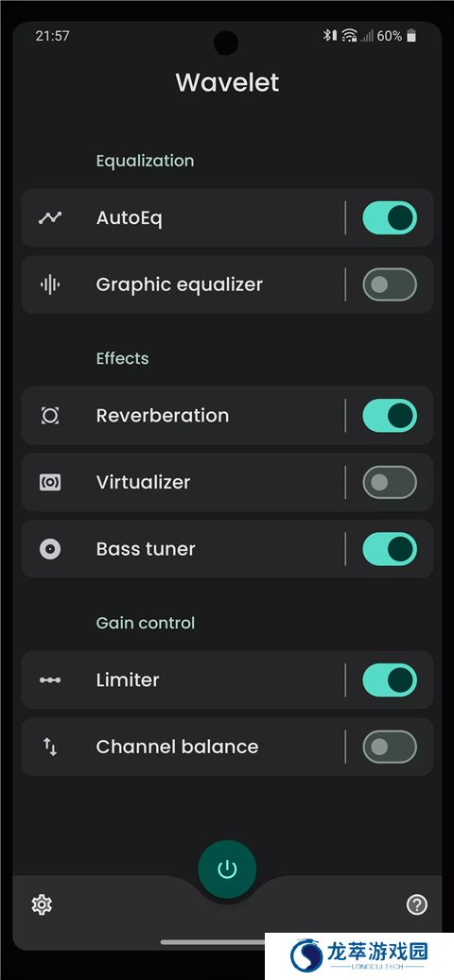Tap the AutoEq line-graph icon
Image resolution: width=454 pixels, height=980 pixels.
point(50,217)
